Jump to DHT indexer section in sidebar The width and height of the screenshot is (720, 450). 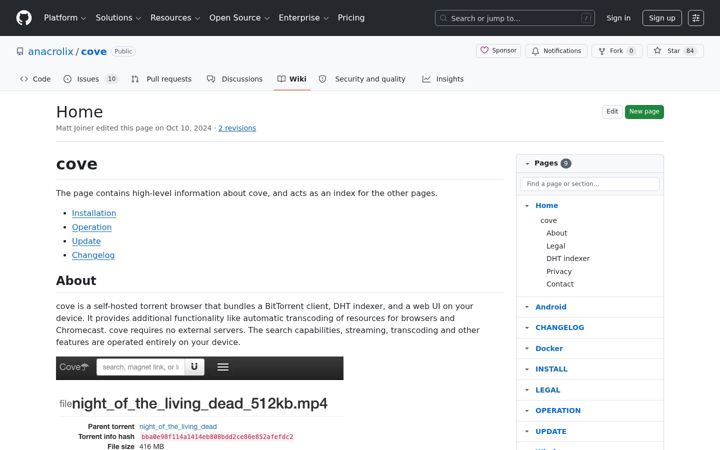click(x=568, y=259)
